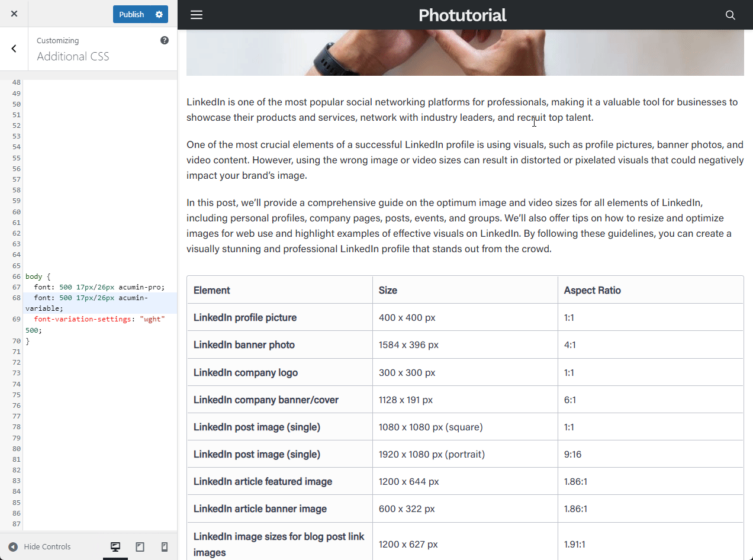Switch preview to desktop view
The width and height of the screenshot is (753, 560).
(115, 546)
